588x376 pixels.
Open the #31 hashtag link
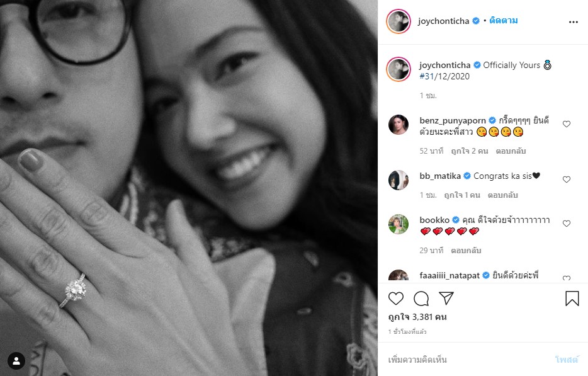point(427,76)
